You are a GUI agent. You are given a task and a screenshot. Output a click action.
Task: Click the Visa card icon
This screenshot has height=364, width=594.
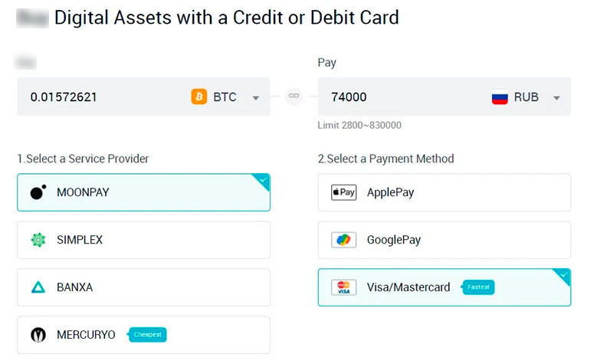343,287
